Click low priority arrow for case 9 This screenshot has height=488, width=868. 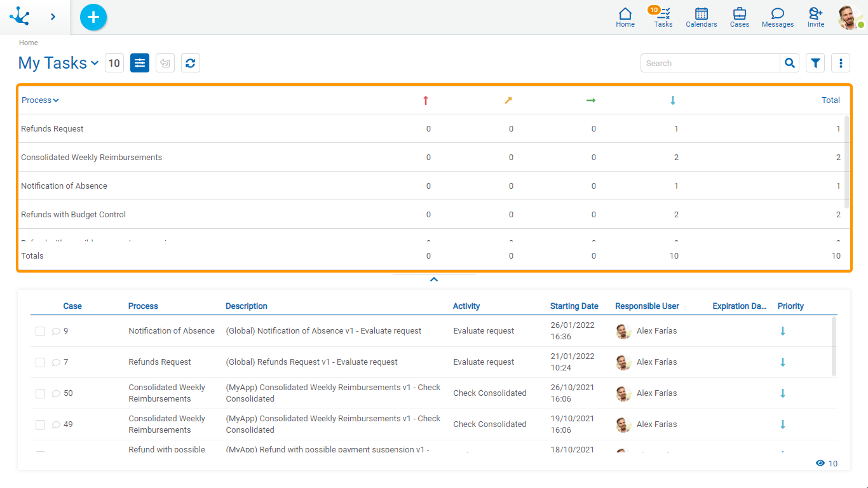[x=783, y=331]
